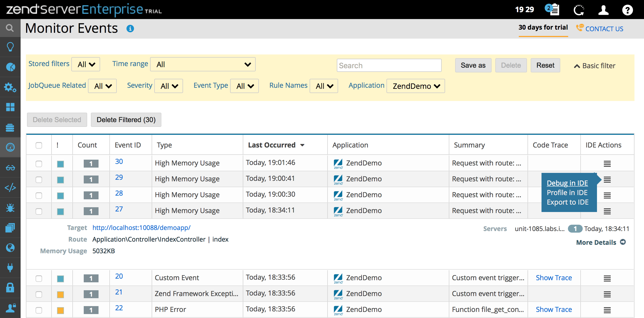Check the checkbox for event 30
Viewport: 644px width, 318px height.
[39, 164]
